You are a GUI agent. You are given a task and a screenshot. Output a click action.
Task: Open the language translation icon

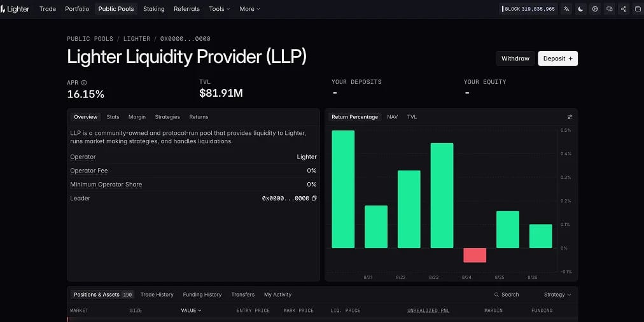tap(567, 9)
